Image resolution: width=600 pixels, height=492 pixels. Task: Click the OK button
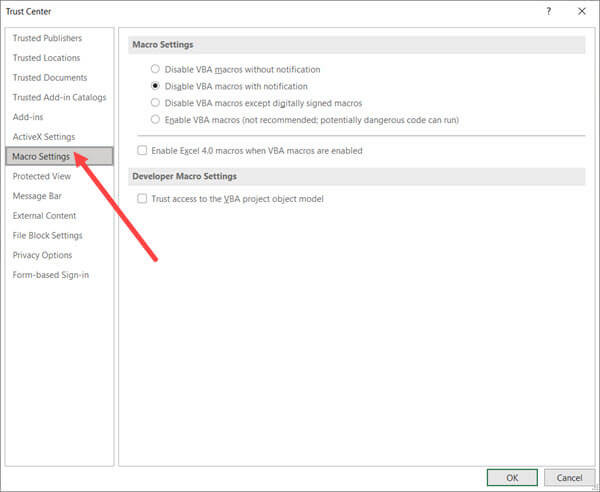point(512,477)
